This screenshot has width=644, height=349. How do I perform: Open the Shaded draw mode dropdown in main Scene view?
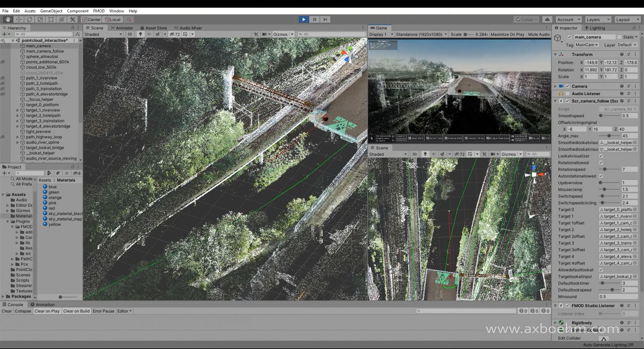pyautogui.click(x=103, y=34)
